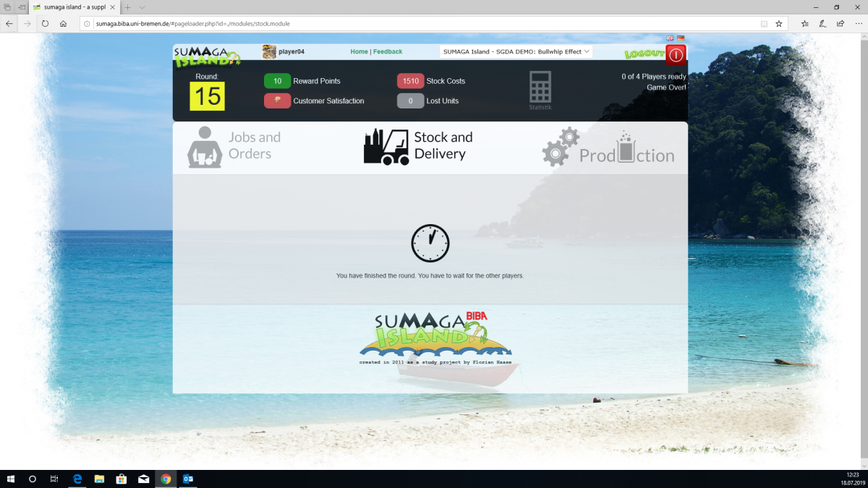Open the Statistik calculator icon
Image resolution: width=868 pixels, height=488 pixels.
tap(539, 88)
